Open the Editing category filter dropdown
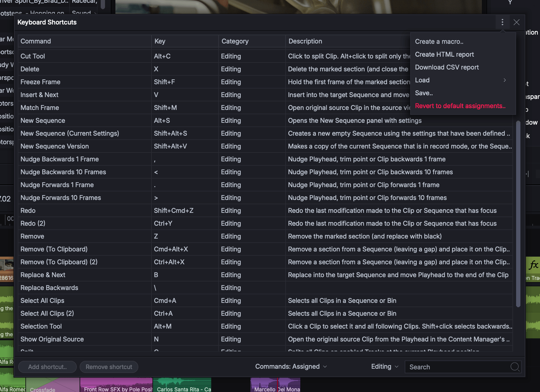The image size is (540, 392). coord(384,367)
